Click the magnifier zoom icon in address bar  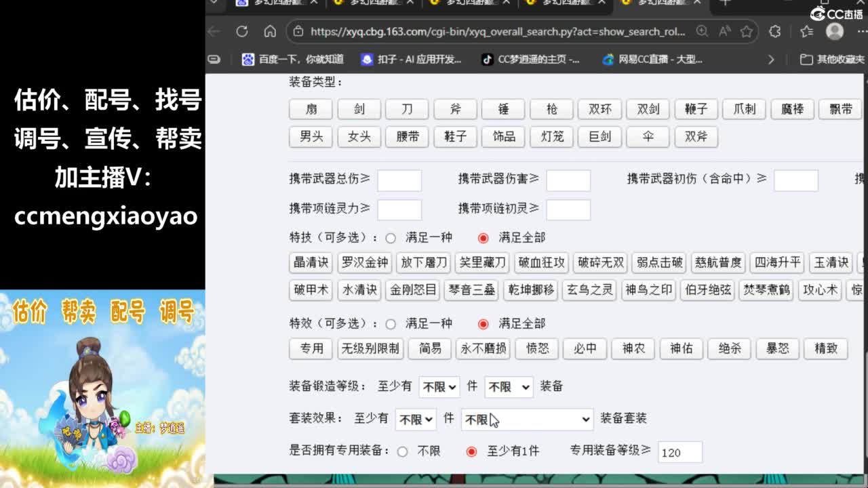coord(702,31)
